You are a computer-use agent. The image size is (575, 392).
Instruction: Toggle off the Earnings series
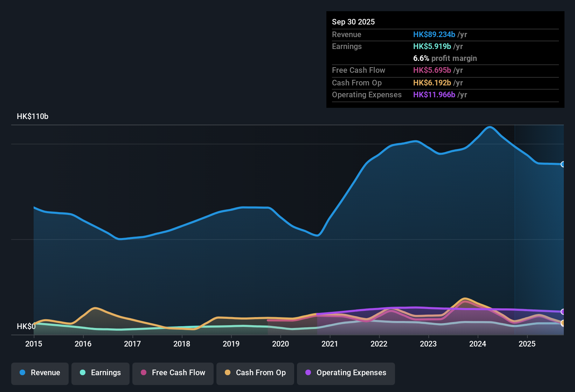click(100, 373)
